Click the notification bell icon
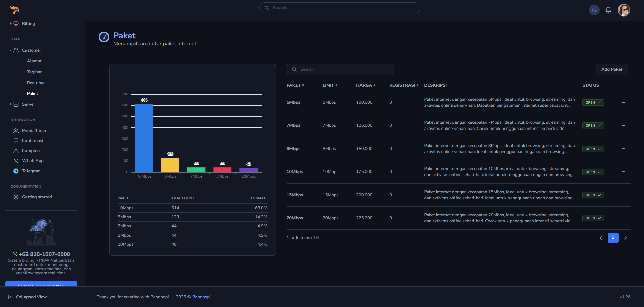Image resolution: width=644 pixels, height=307 pixels. click(608, 10)
